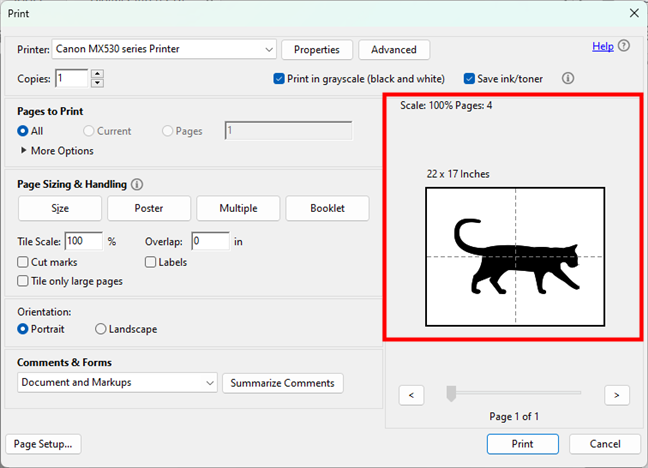Select the All pages radio button
This screenshot has height=468, width=648.
23,131
